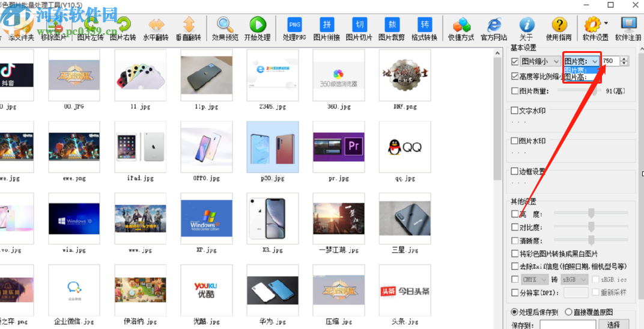Select the 优酷.jpg thumbnail
644x329 pixels.
tap(207, 290)
